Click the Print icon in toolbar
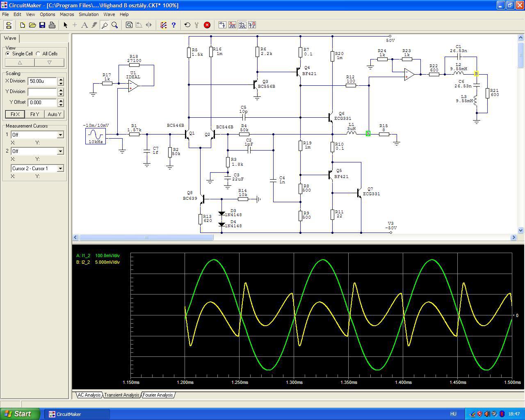 tap(52, 25)
